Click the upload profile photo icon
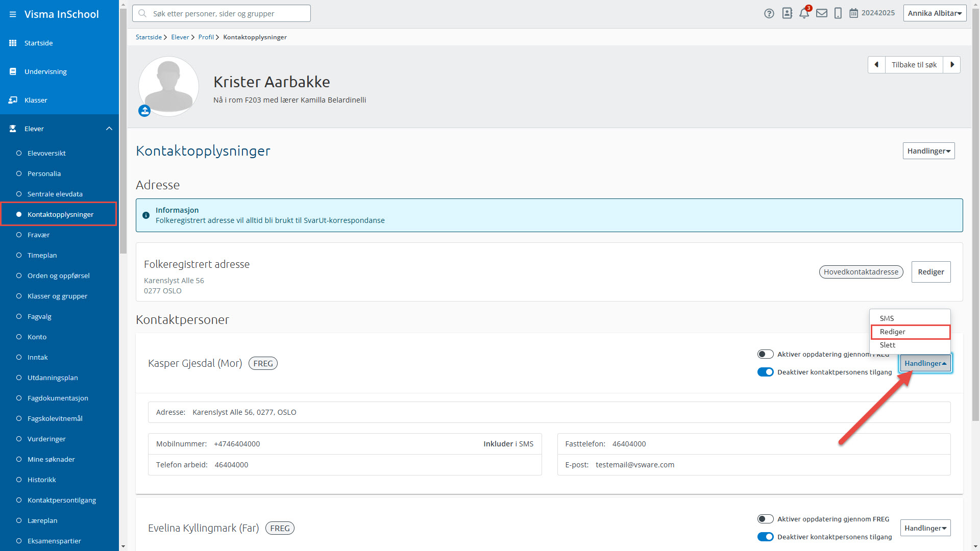Screen dimensions: 980x551 click(x=144, y=111)
